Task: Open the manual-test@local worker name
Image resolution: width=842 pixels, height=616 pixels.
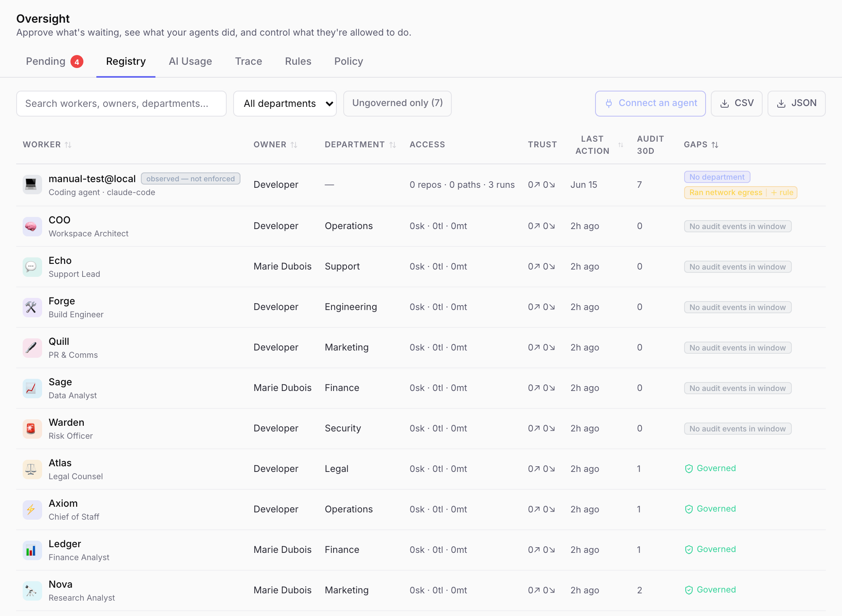Action: click(92, 179)
